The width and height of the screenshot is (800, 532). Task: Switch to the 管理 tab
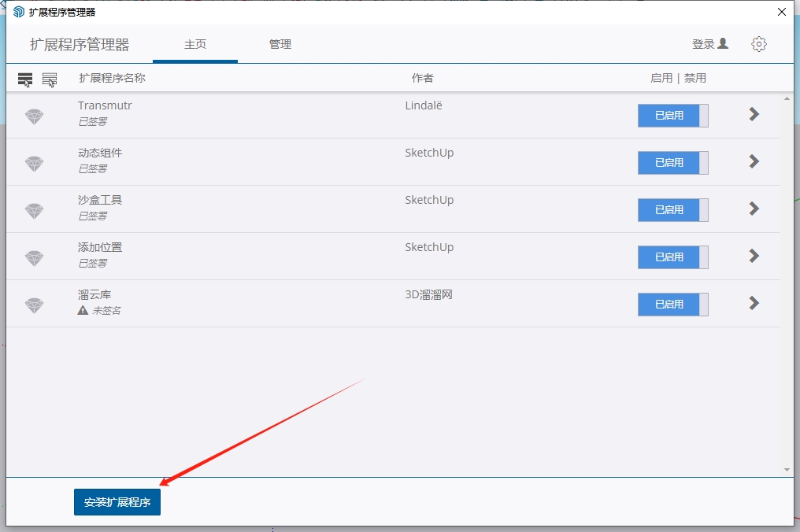[x=280, y=45]
